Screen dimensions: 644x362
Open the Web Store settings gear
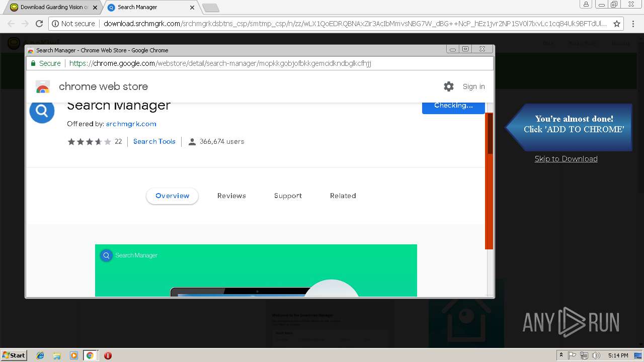[449, 86]
